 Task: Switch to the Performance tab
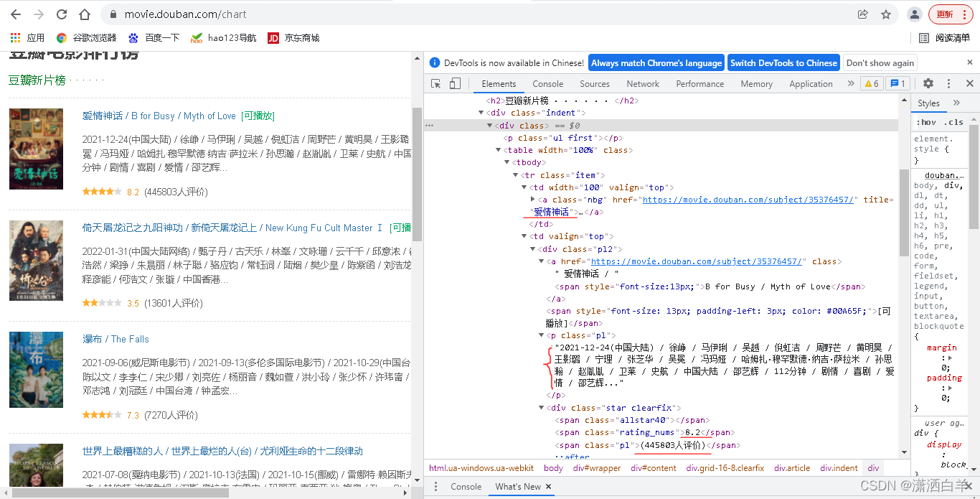[700, 84]
